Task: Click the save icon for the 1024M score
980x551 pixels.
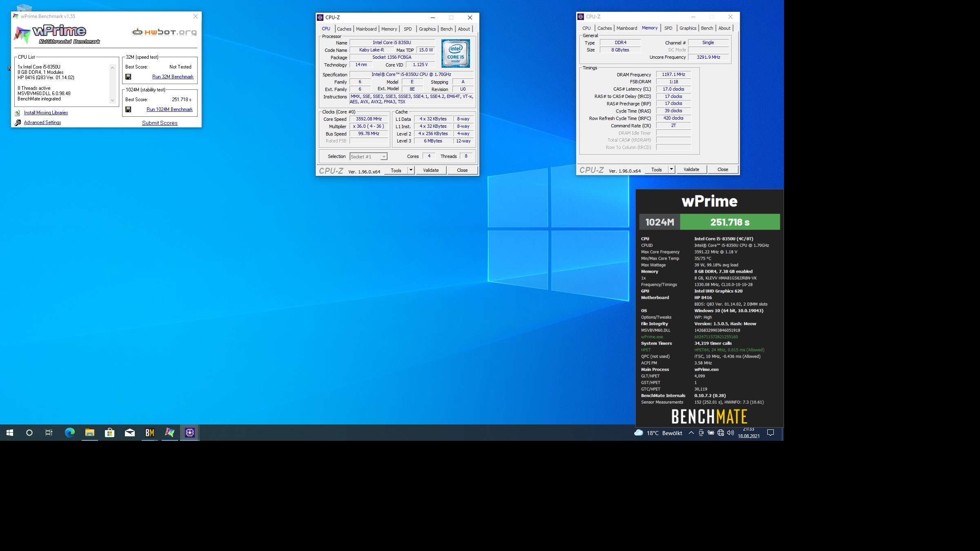Action: (128, 109)
